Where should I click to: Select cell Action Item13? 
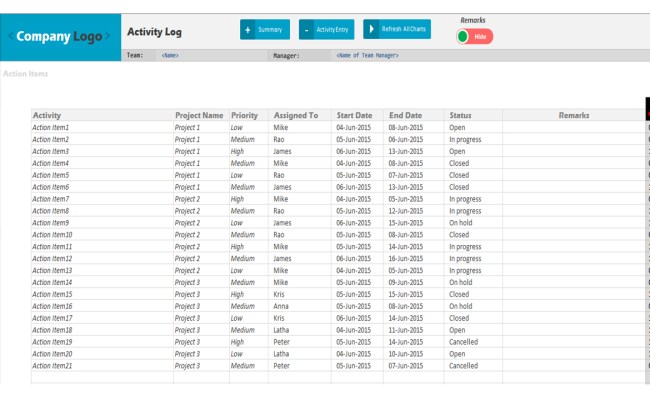click(x=102, y=270)
